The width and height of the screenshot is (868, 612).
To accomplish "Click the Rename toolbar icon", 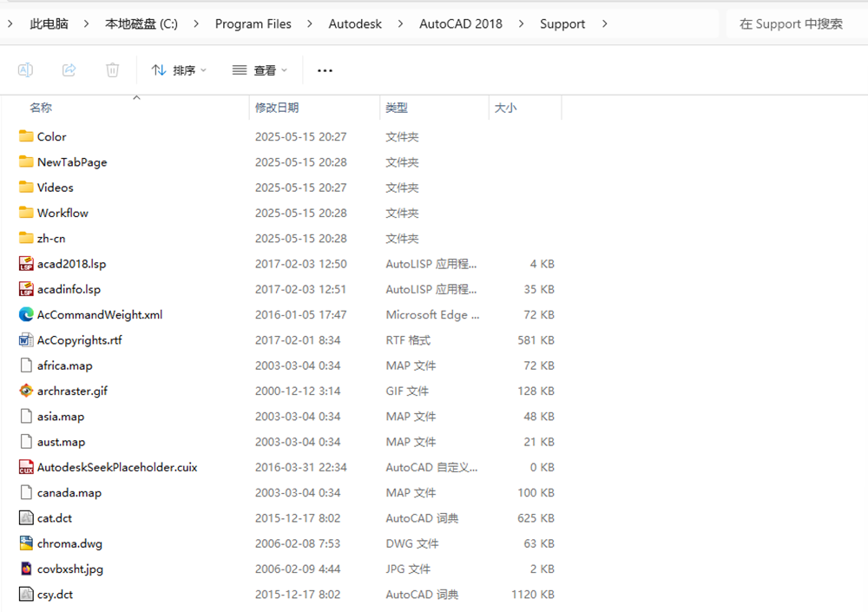I will [25, 70].
